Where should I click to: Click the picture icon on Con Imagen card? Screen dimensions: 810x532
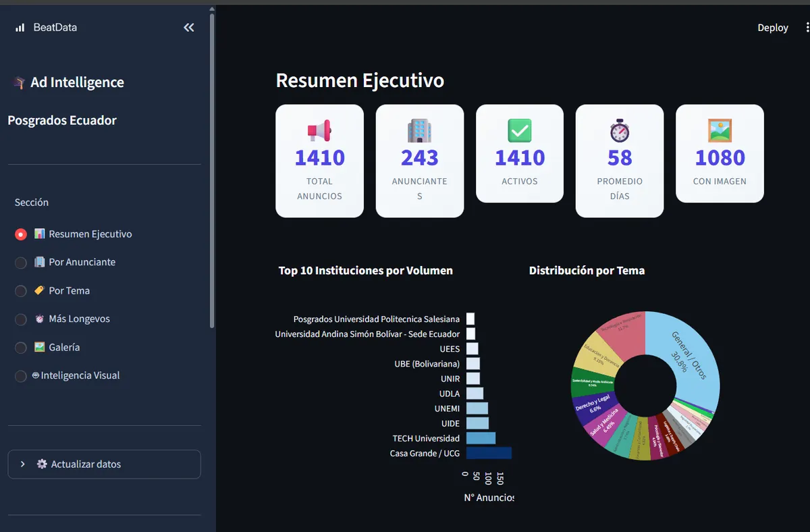pyautogui.click(x=720, y=130)
